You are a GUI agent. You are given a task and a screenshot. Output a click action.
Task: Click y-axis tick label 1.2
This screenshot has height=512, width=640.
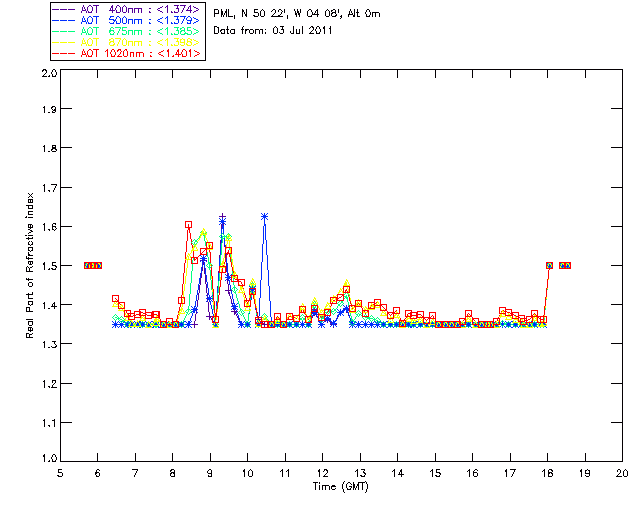(49, 384)
